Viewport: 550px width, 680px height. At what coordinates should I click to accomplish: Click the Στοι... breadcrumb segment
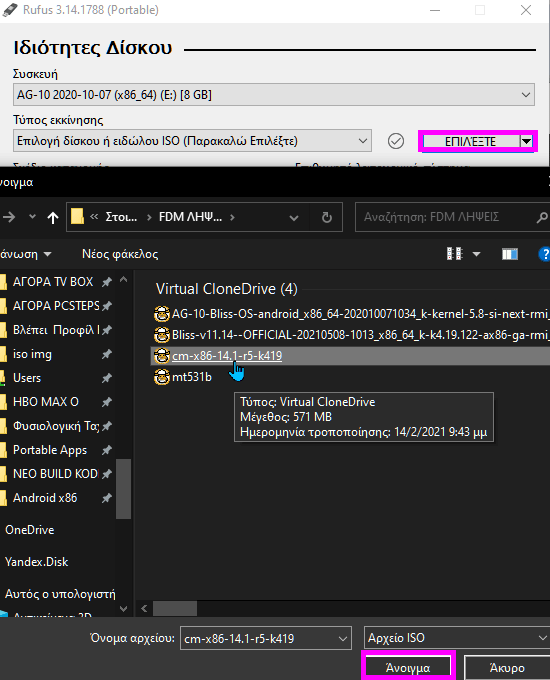click(121, 217)
